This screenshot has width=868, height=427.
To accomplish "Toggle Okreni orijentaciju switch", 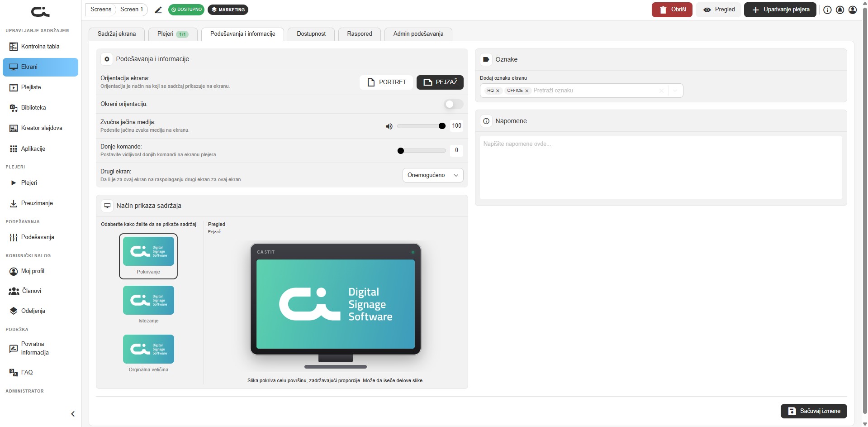I will coord(454,104).
